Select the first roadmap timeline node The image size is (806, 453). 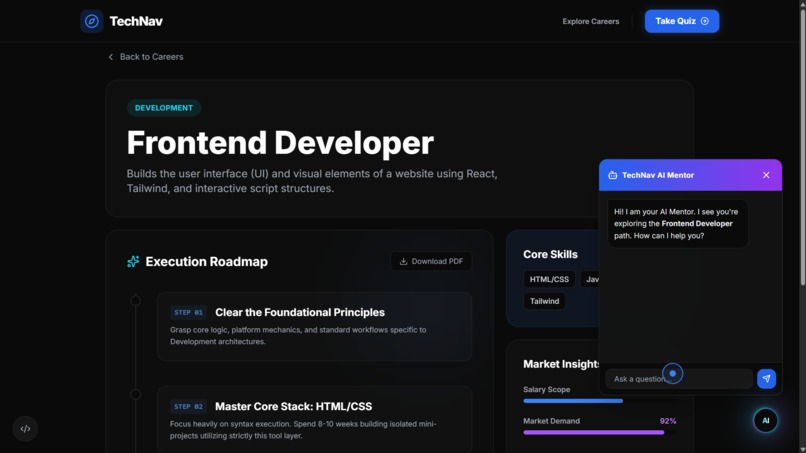(x=135, y=301)
